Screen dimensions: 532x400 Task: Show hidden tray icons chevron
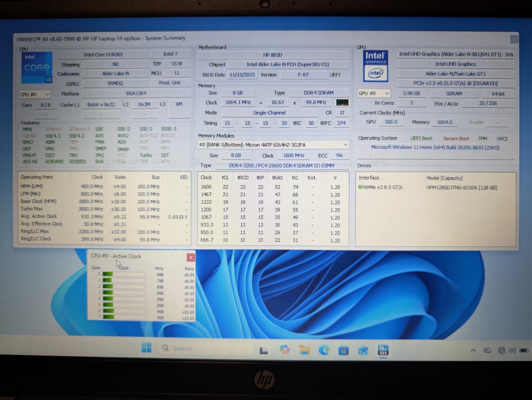(473, 350)
